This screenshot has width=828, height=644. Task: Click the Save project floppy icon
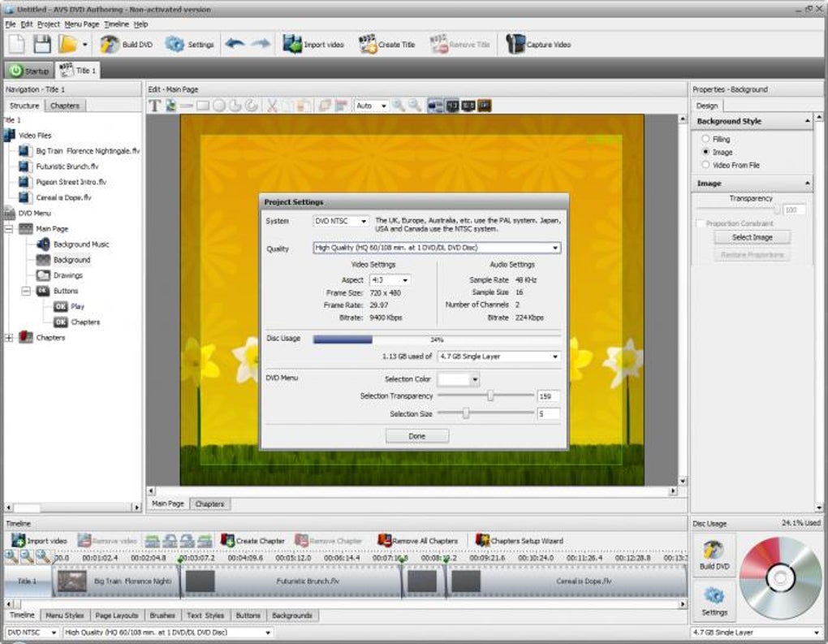(x=41, y=45)
